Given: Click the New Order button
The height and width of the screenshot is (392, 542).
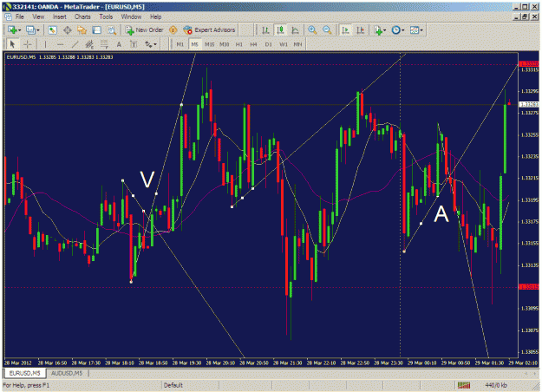Looking at the screenshot, I should [x=145, y=30].
